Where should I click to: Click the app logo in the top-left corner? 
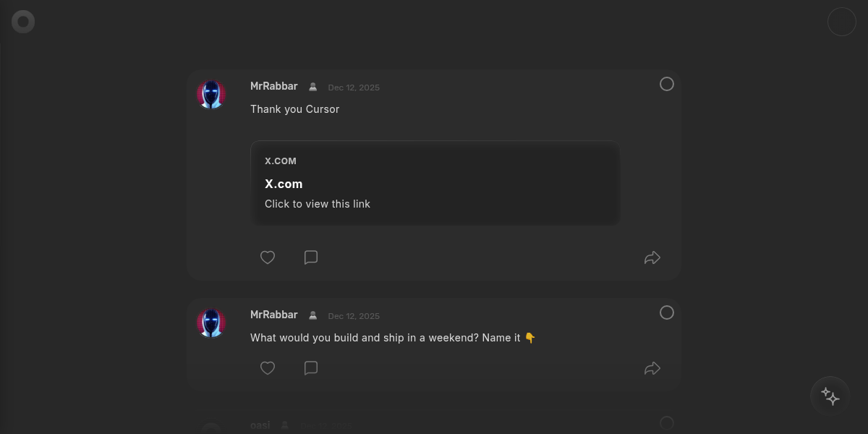click(x=22, y=21)
